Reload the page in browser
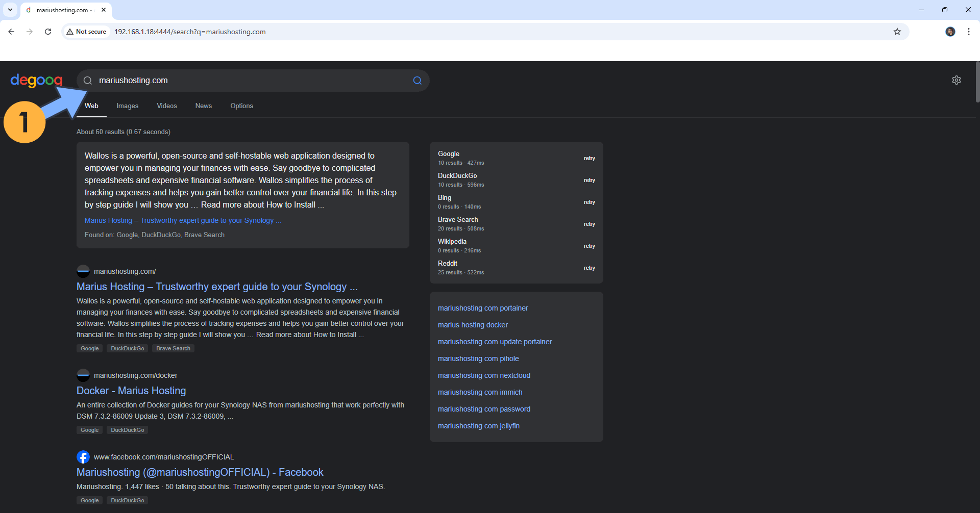The width and height of the screenshot is (980, 513). pos(48,32)
